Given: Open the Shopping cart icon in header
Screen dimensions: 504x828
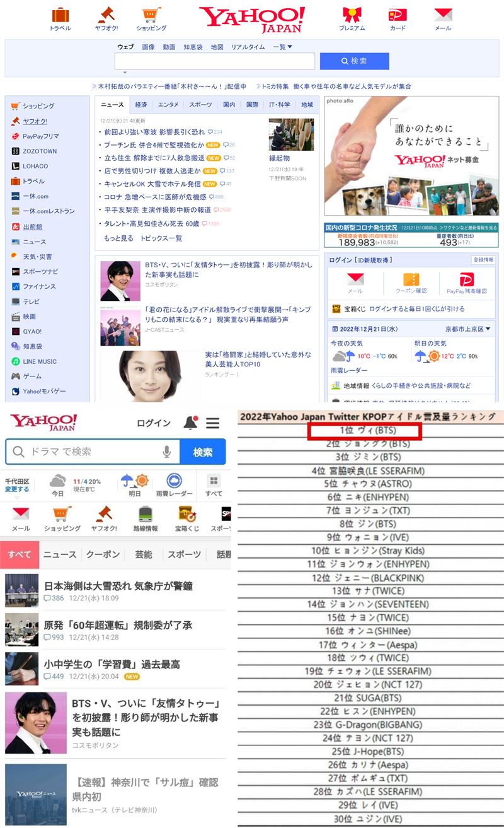Looking at the screenshot, I should point(151,15).
